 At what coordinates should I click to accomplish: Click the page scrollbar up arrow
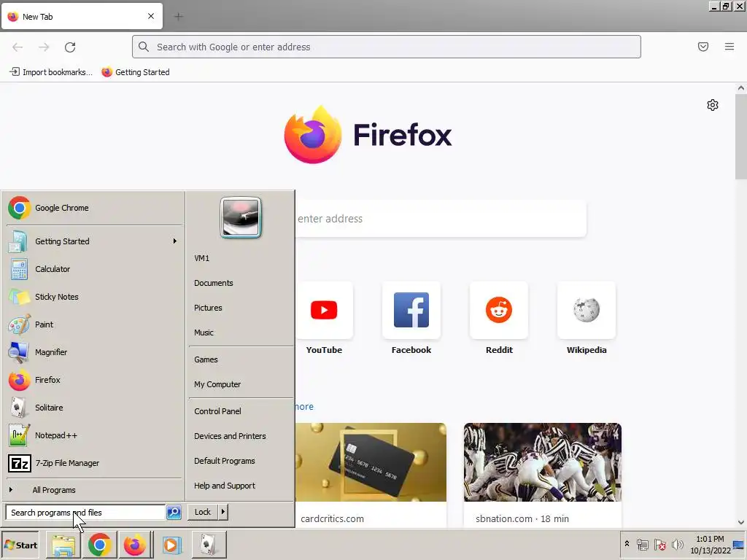741,87
